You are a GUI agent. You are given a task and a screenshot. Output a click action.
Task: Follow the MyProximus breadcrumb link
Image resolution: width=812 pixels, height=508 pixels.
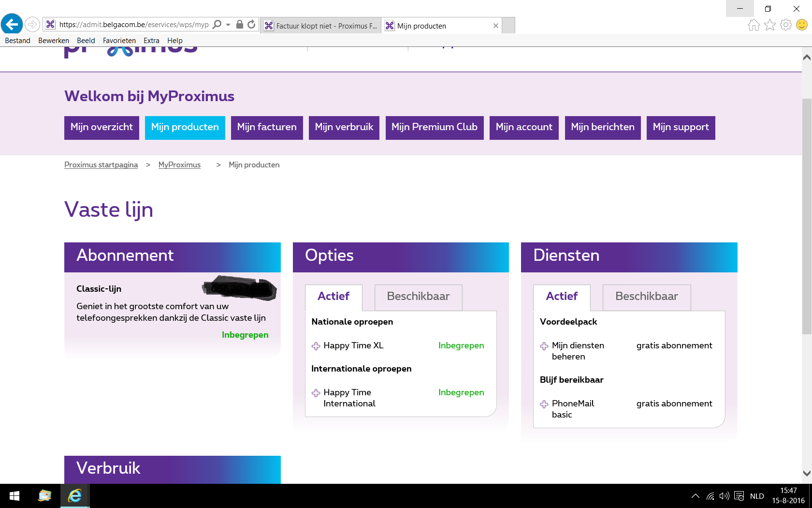[179, 165]
